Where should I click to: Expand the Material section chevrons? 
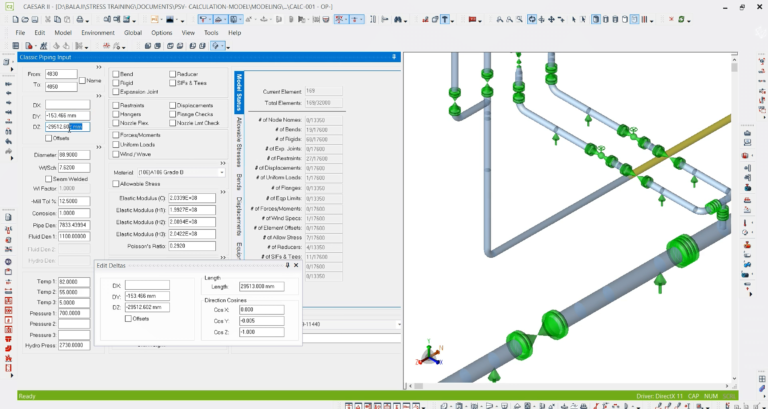tap(223, 163)
